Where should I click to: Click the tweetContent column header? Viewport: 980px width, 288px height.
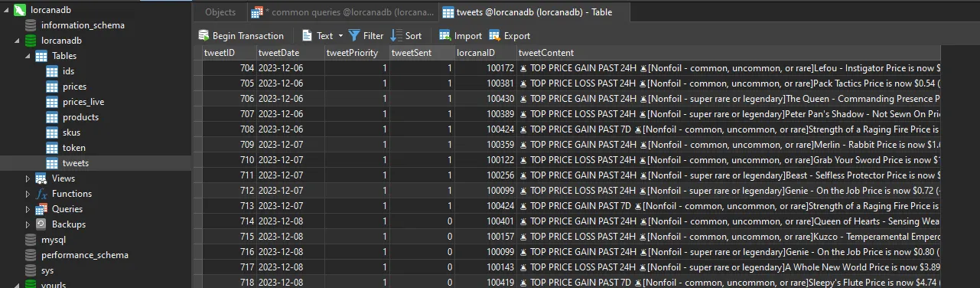[x=728, y=53]
